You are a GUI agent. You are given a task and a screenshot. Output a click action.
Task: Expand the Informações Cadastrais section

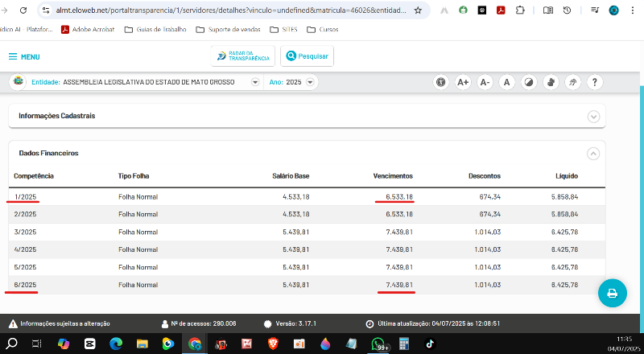pos(594,116)
